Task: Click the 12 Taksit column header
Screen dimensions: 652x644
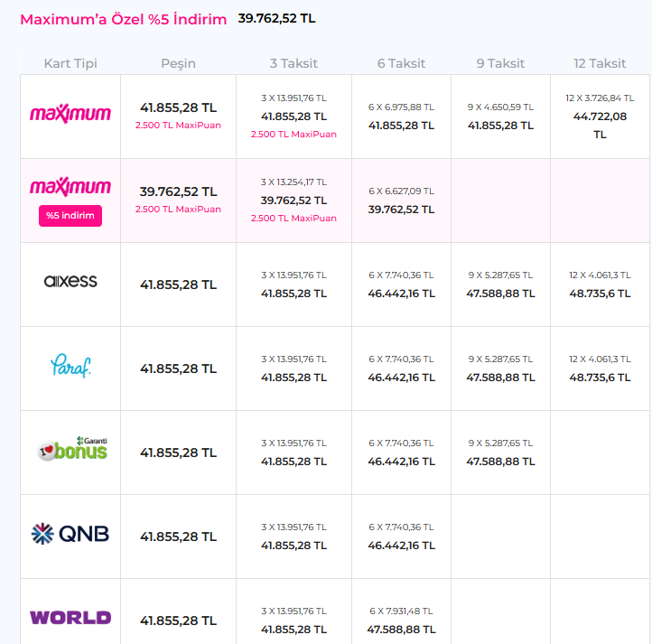Action: 600,63
